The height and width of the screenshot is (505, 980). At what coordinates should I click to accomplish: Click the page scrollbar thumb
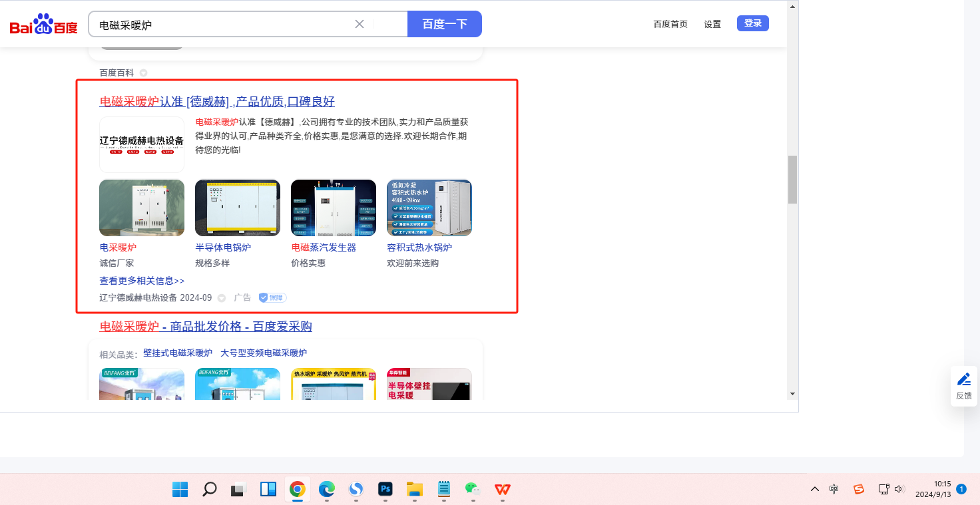pyautogui.click(x=792, y=180)
